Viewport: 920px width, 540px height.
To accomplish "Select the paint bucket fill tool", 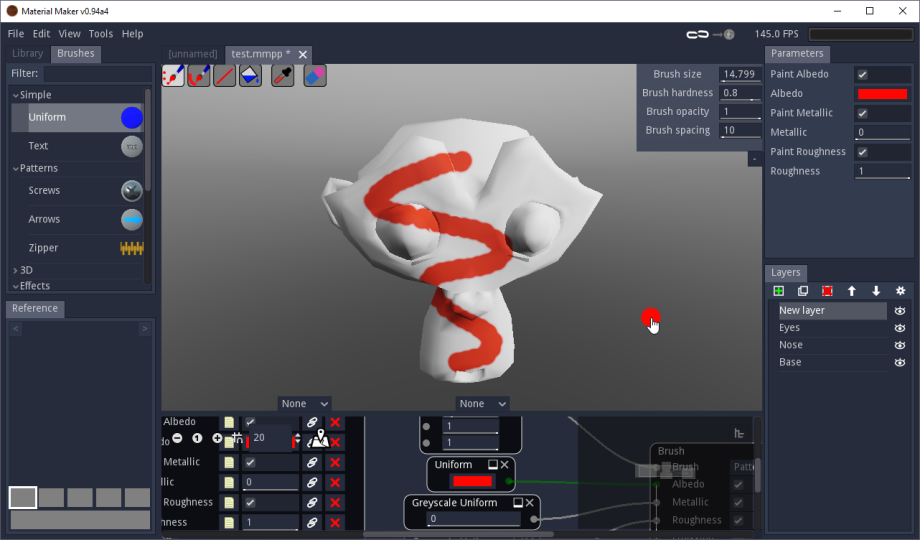I will point(250,76).
